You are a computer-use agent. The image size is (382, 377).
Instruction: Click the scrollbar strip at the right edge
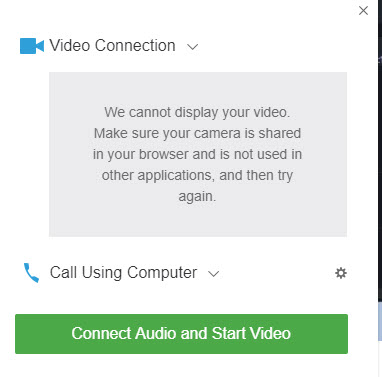pyautogui.click(x=380, y=322)
